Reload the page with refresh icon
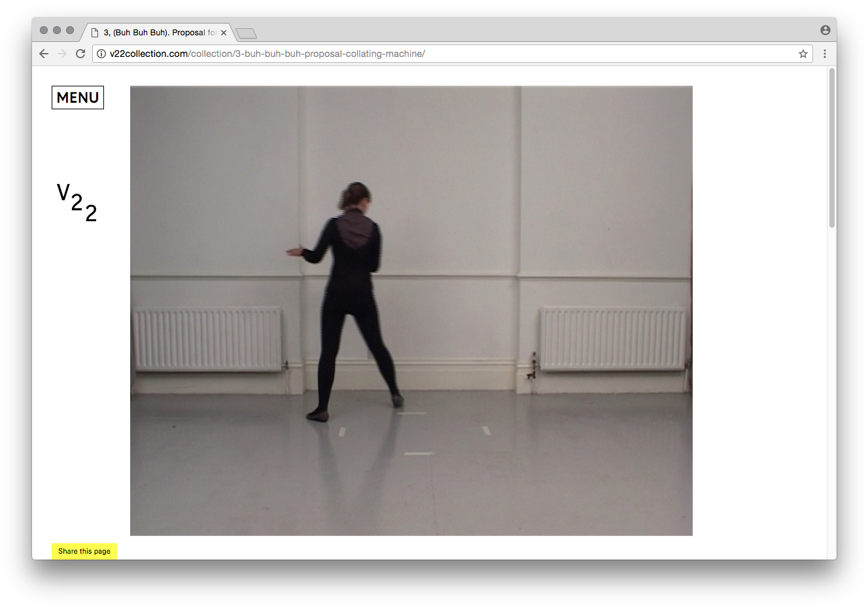Screen dimensions: 868x608 tap(80, 54)
